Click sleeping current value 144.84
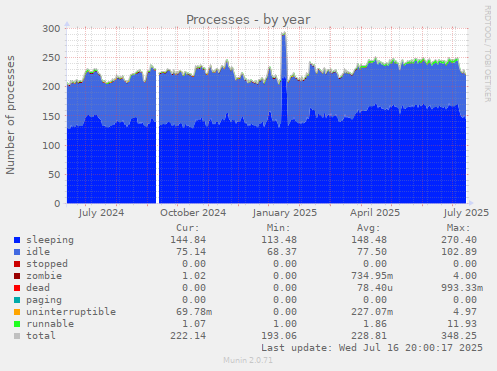497x371 pixels. (x=188, y=240)
